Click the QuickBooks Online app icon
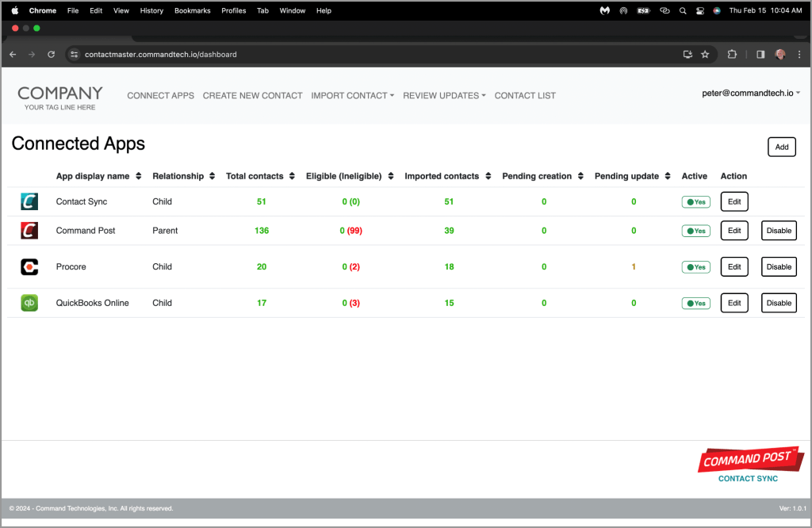This screenshot has width=812, height=528. pos(29,303)
